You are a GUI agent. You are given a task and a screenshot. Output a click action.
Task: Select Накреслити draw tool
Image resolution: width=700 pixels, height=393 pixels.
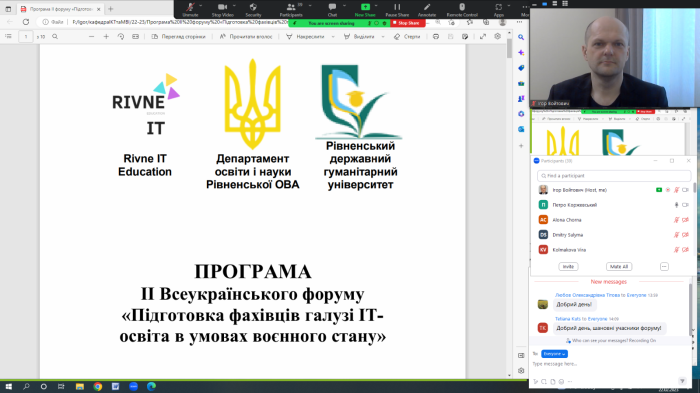pyautogui.click(x=305, y=37)
